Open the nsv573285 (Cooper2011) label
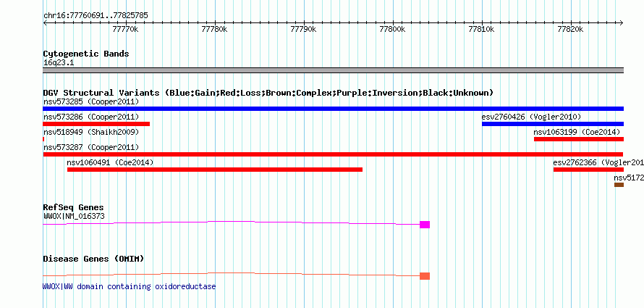Screen dimensions: 644x308 91,101
